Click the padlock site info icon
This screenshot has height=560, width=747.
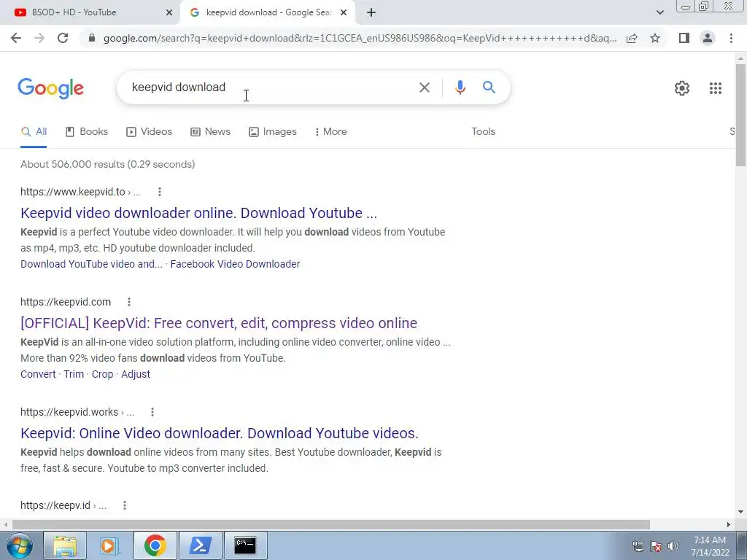click(x=93, y=38)
